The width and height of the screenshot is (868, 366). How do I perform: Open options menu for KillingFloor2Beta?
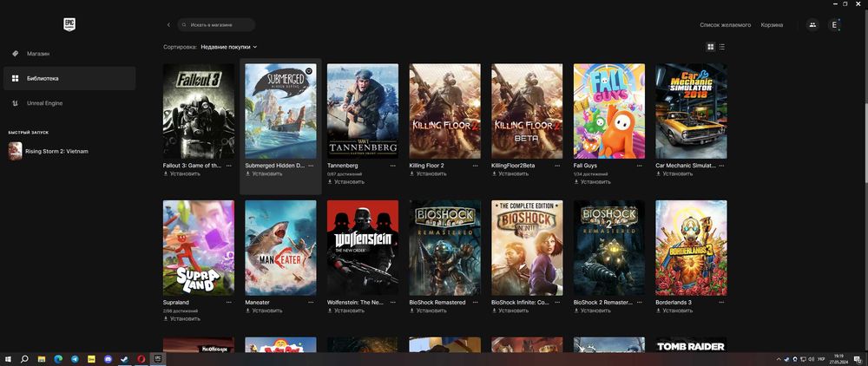pyautogui.click(x=557, y=166)
